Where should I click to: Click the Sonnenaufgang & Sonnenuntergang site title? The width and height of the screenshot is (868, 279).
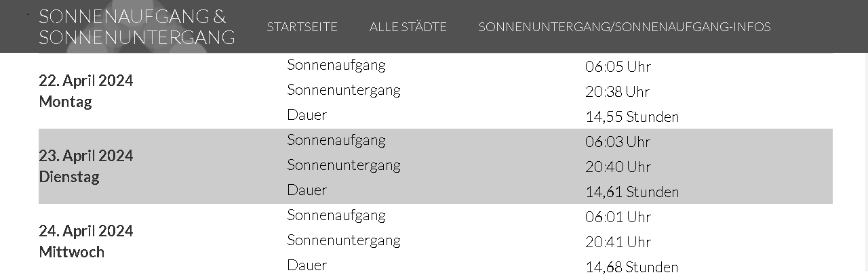136,26
